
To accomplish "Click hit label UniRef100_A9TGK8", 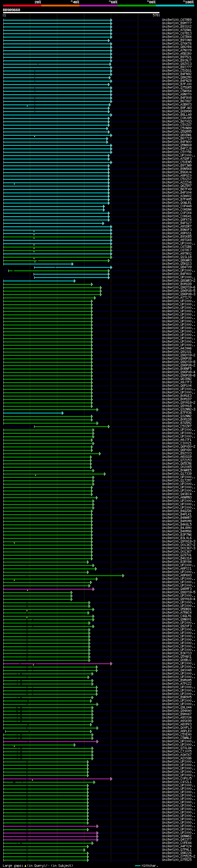I will tap(177, 240).
